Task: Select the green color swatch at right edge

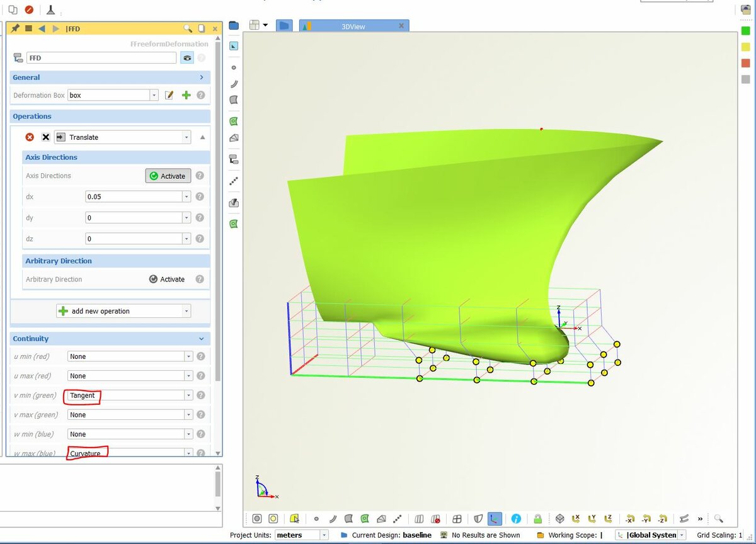Action: coord(746,30)
